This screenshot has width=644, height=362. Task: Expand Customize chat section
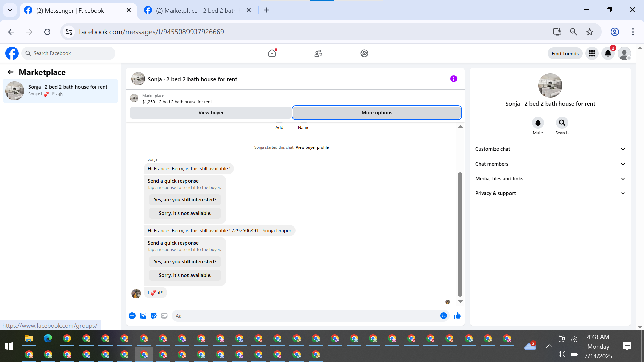[x=550, y=149]
